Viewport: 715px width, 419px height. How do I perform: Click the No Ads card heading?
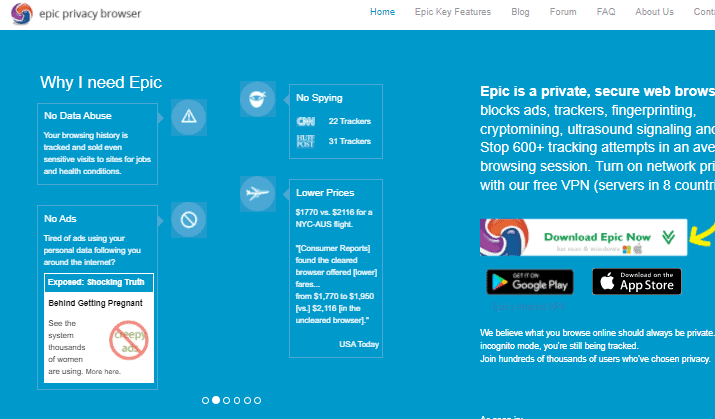60,219
